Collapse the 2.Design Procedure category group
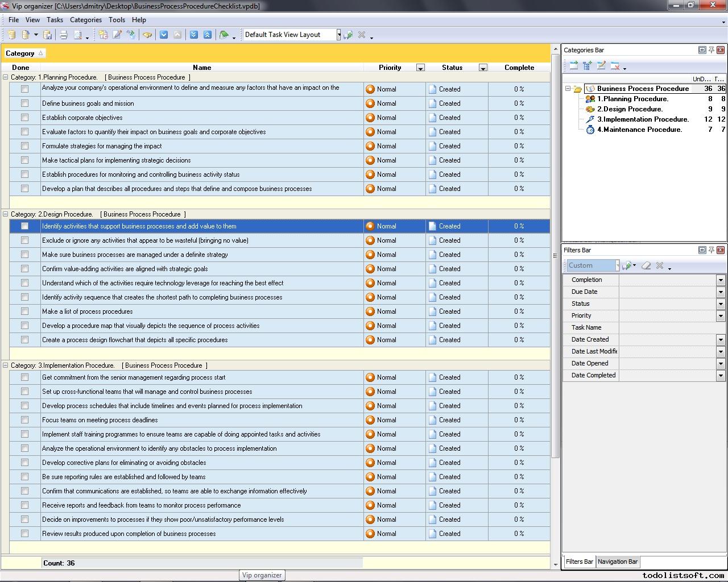Screen dimensions: 728x582 [x=6, y=214]
